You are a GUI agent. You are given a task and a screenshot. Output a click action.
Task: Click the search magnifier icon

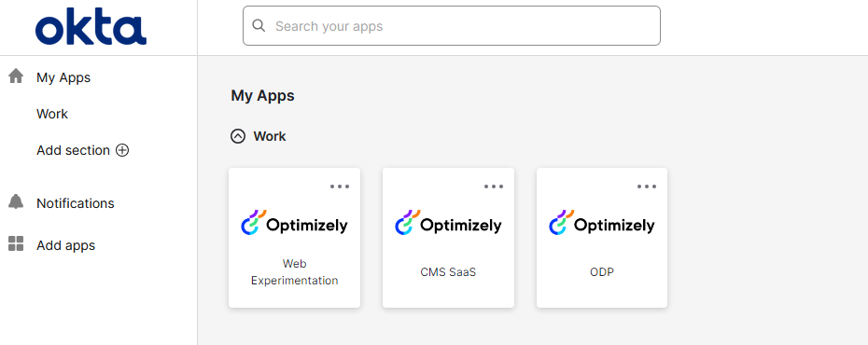[259, 25]
